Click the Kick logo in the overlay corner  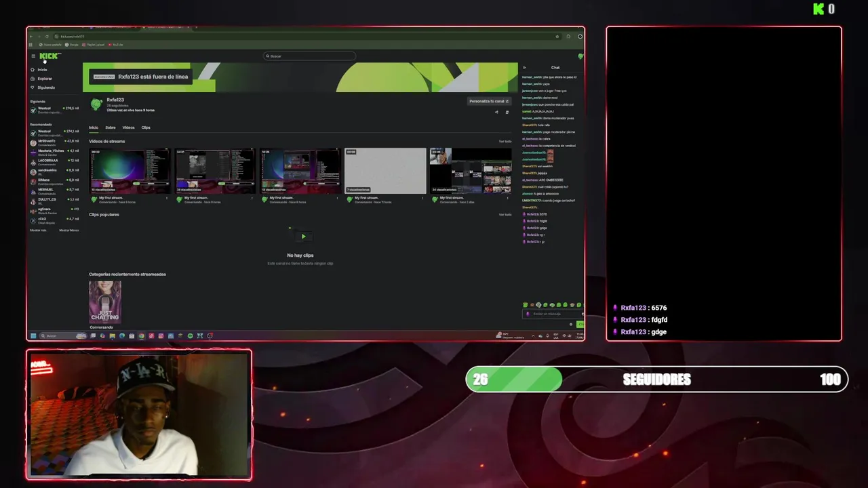[x=818, y=9]
